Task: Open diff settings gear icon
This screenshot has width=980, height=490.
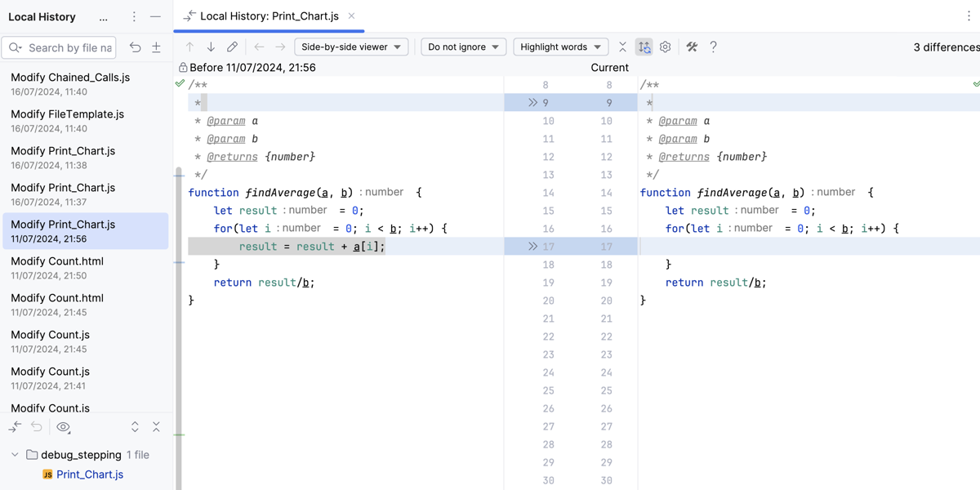Action: tap(666, 47)
